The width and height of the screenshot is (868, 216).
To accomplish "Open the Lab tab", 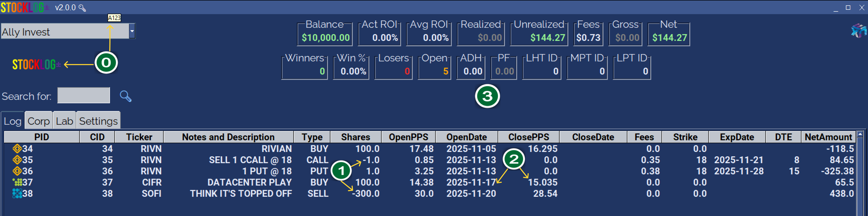I will [x=64, y=121].
